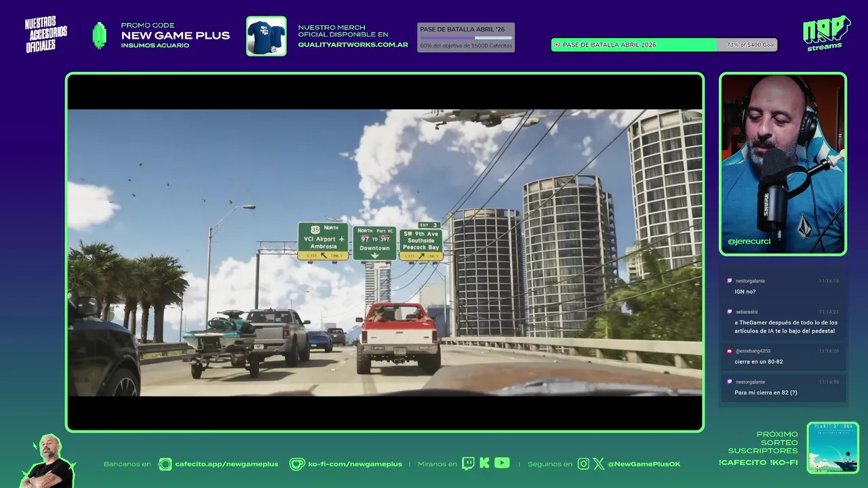Click Twitch badge on nestorgalante's 'IGN no?' message
Image resolution: width=868 pixels, height=488 pixels.
point(730,281)
